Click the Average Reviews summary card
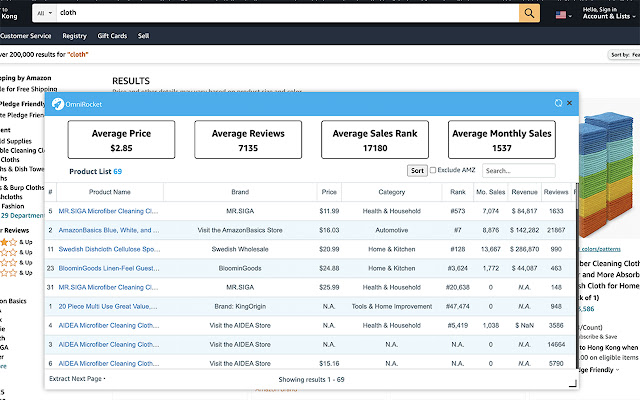The image size is (640, 400). 248,140
